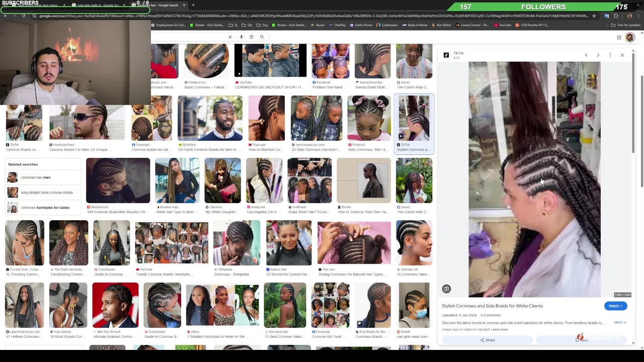The image size is (644, 362).
Task: Open the Google apps grid
Action: [x=619, y=37]
